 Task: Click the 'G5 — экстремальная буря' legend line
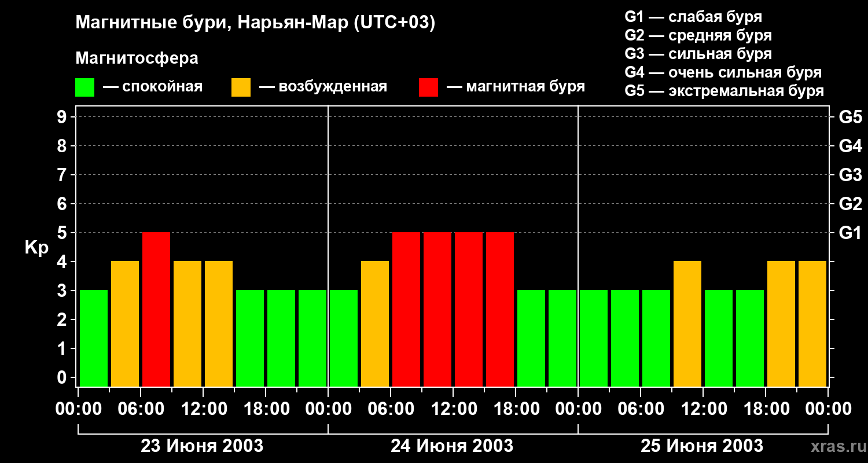click(724, 91)
